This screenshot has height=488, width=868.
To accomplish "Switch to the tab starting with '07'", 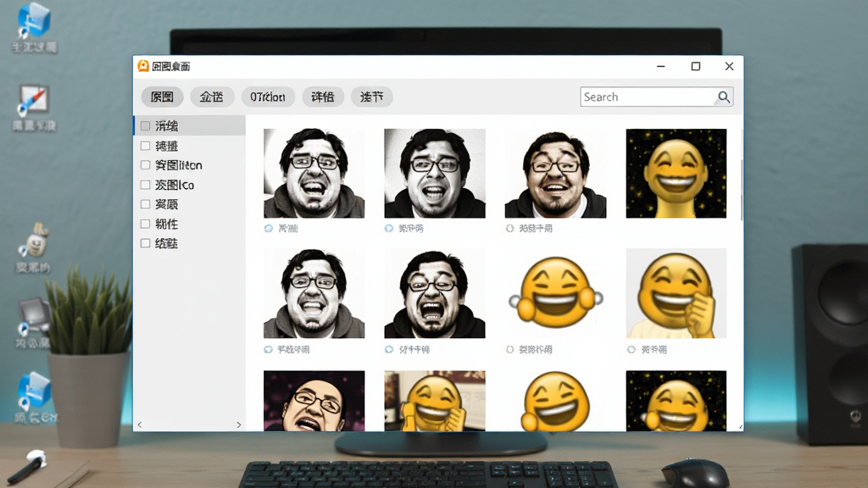I will 268,97.
